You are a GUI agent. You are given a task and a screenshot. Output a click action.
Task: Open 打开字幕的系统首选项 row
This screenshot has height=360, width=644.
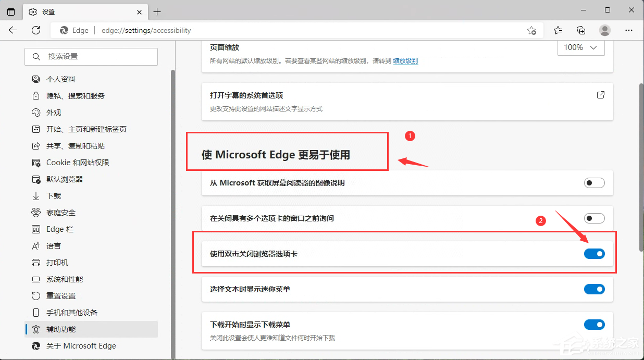pyautogui.click(x=407, y=102)
